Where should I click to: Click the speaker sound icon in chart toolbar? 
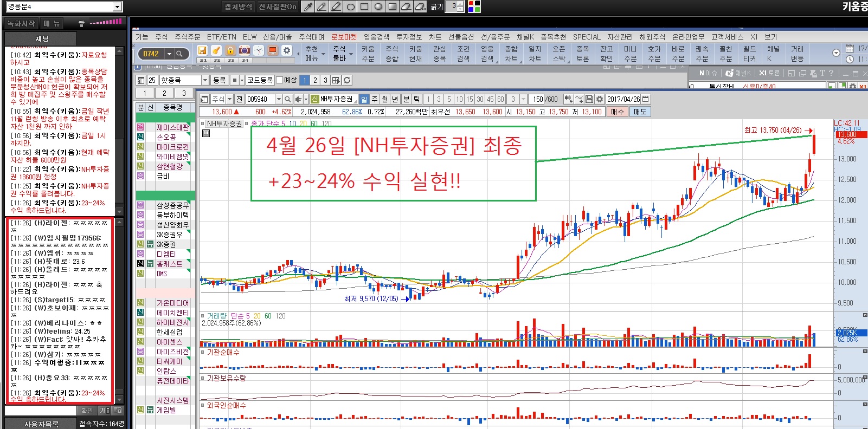click(298, 99)
